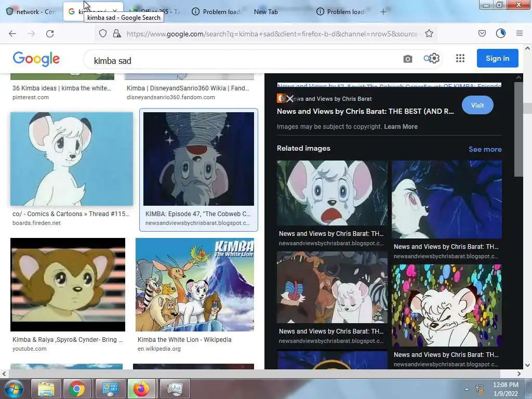Show hidden system tray icons

pos(467,389)
